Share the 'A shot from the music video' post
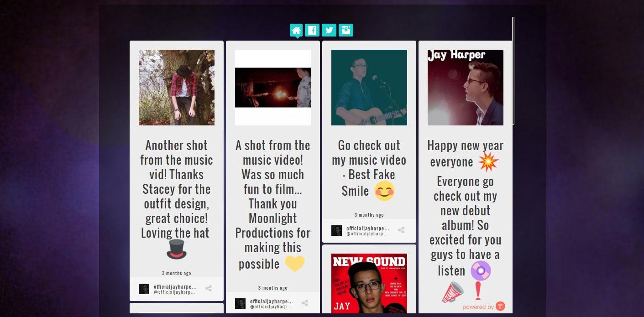 pyautogui.click(x=305, y=303)
